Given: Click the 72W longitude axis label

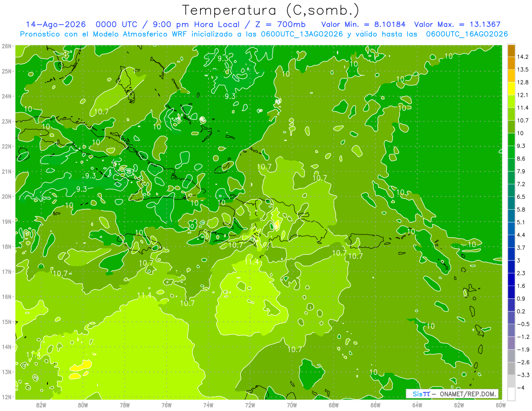Looking at the screenshot, I should (250, 405).
